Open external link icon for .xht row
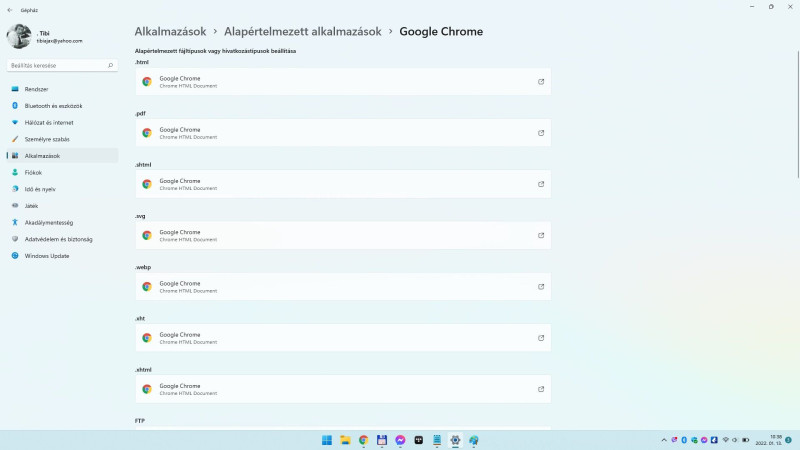 pos(541,338)
